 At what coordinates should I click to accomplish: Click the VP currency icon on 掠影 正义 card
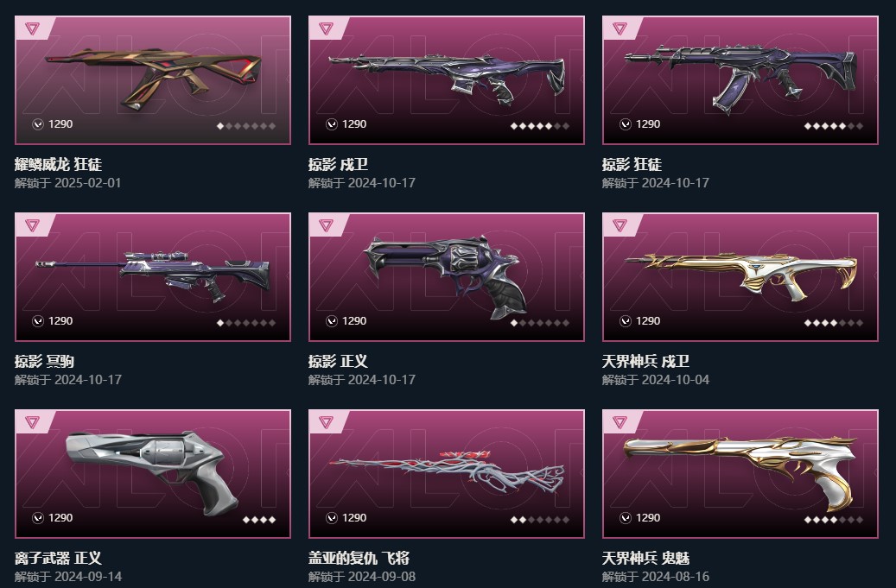click(332, 321)
